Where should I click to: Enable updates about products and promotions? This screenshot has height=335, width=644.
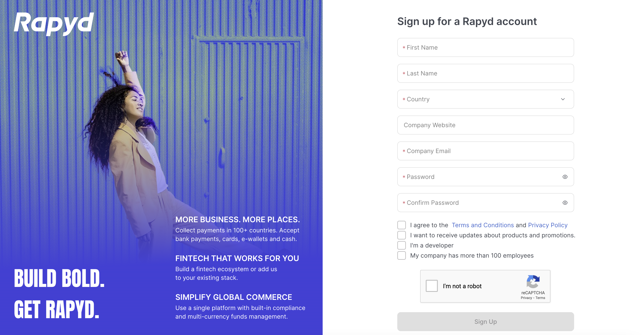click(x=402, y=235)
